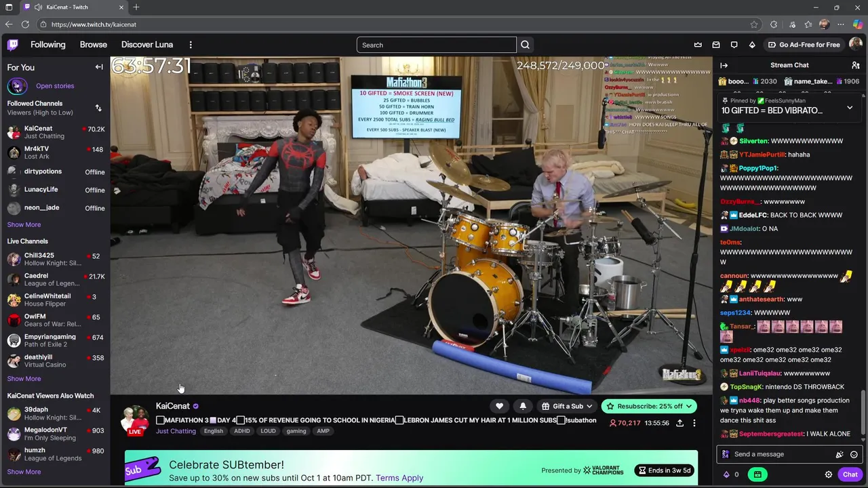
Task: Click the Twitch search input field
Action: [x=437, y=45]
